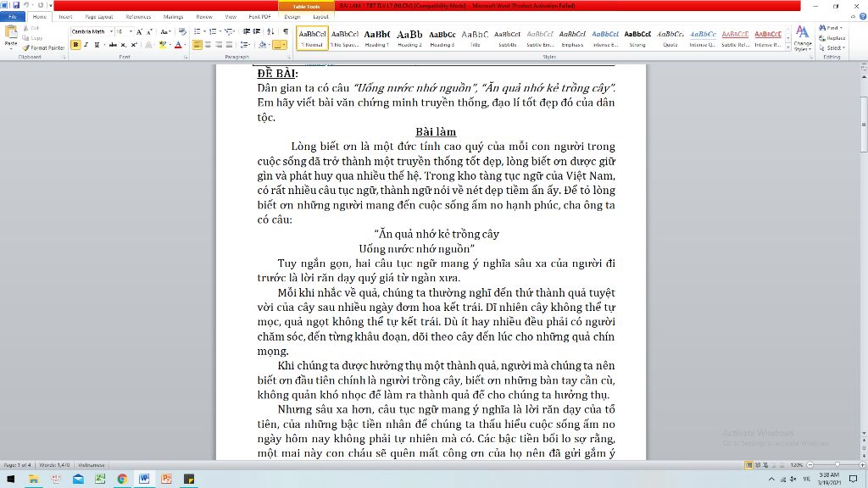Click the Shrink Font icon
The image size is (868, 488).
pyautogui.click(x=149, y=32)
